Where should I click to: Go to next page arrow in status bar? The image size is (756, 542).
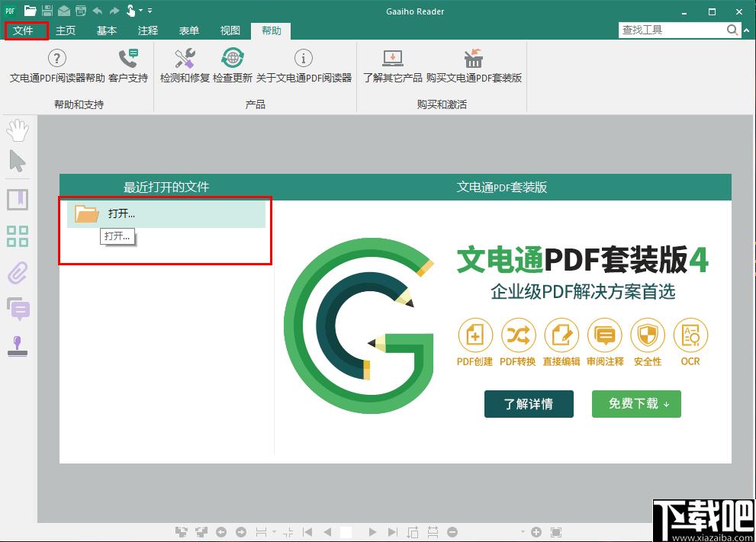coord(372,532)
